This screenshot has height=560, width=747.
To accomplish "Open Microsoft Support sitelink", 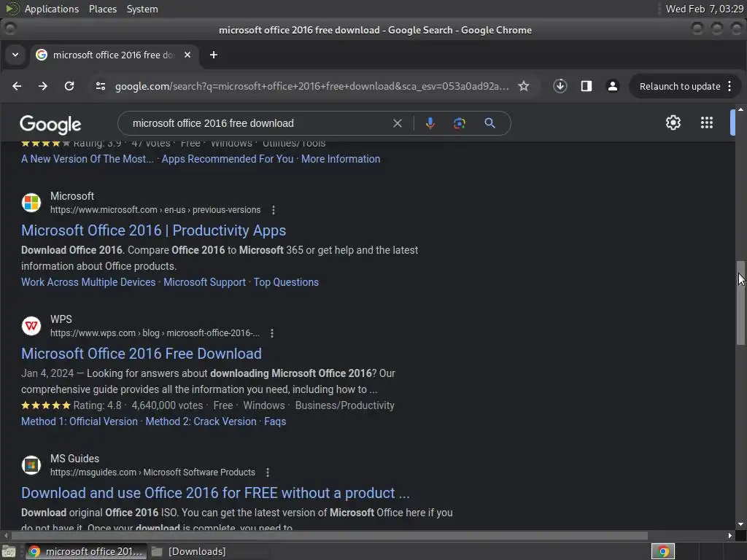I will pos(204,282).
